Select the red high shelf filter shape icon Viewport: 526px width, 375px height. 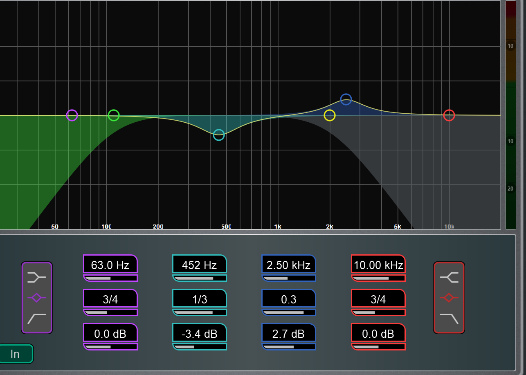[449, 278]
